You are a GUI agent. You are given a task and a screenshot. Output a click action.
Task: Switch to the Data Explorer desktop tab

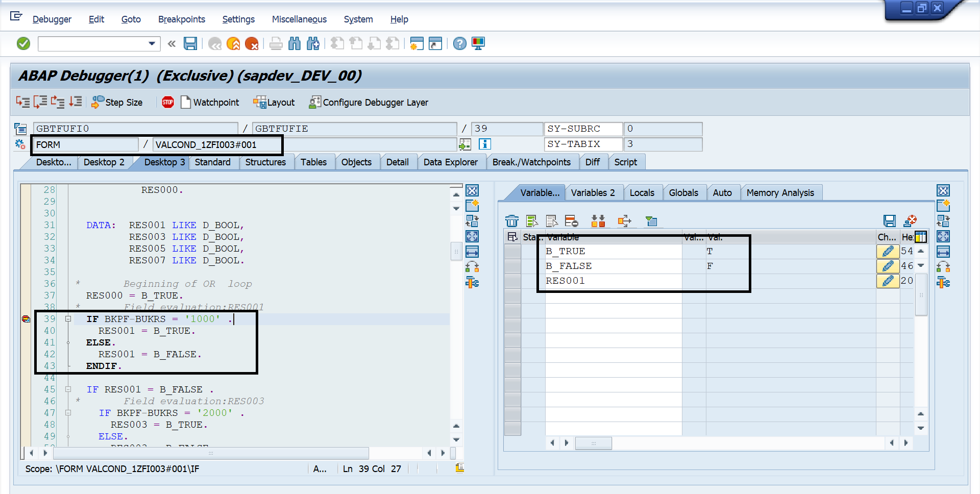pos(451,162)
